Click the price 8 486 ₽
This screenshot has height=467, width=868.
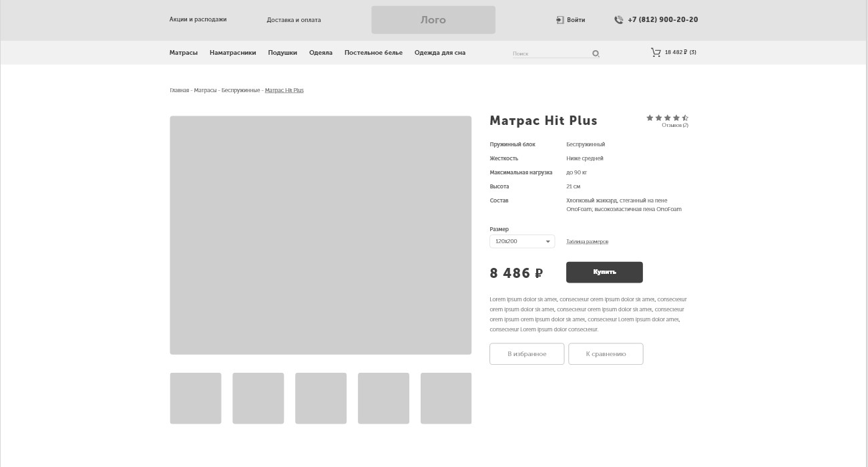[516, 273]
